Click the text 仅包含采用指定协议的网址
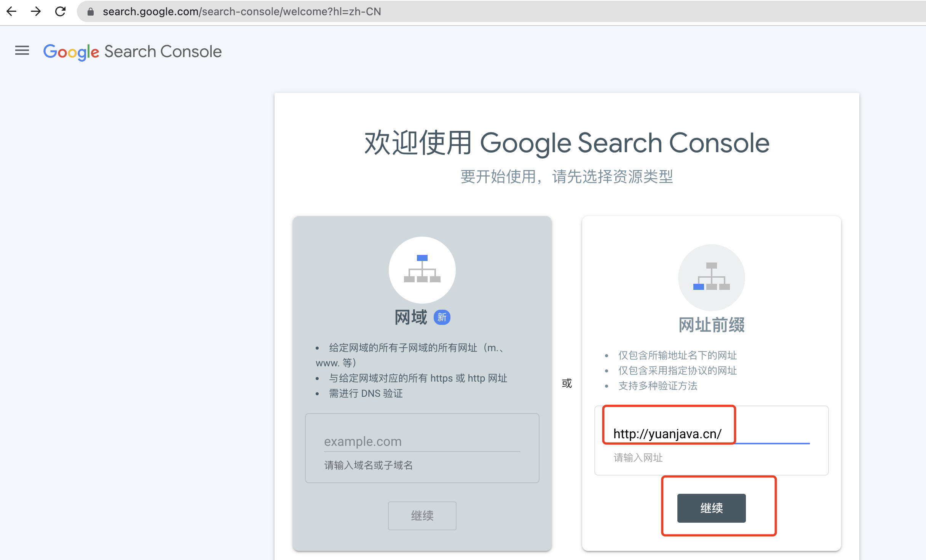The height and width of the screenshot is (560, 926). coord(677,371)
